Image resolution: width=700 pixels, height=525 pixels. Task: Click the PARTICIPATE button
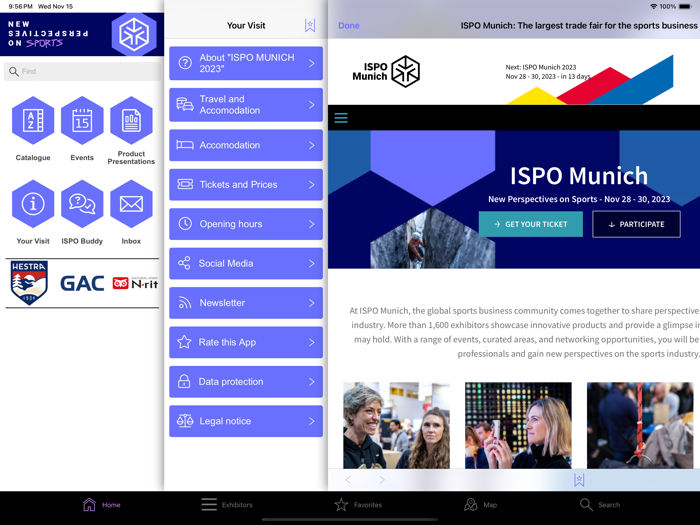click(x=637, y=224)
